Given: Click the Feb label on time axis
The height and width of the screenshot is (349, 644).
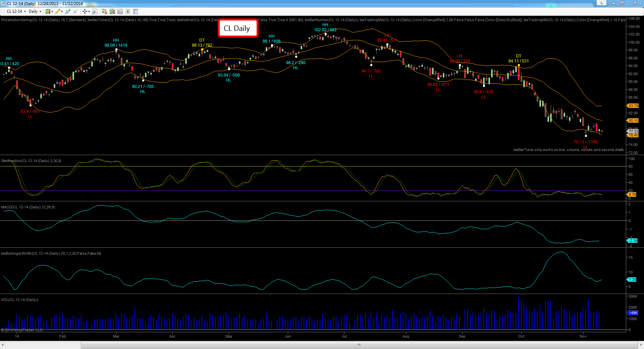Looking at the screenshot, I should (62, 336).
